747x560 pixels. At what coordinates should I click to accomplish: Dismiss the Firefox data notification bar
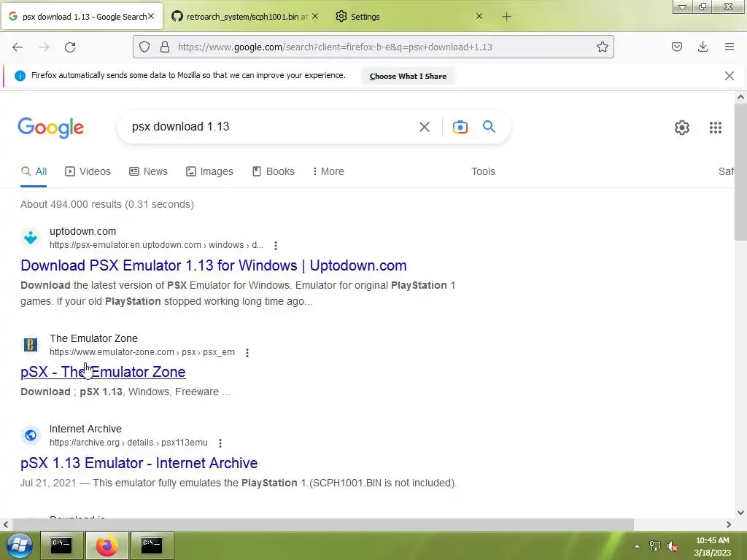pyautogui.click(x=729, y=76)
